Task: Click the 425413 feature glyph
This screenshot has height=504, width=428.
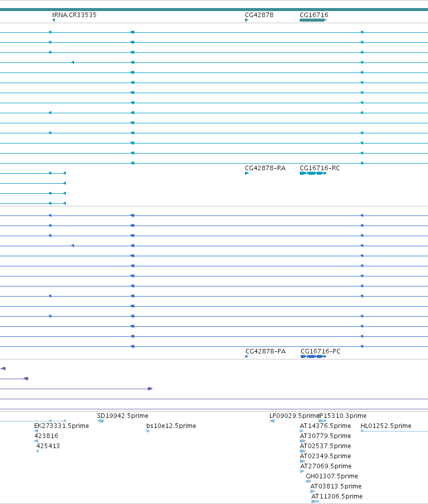Action: tap(38, 451)
